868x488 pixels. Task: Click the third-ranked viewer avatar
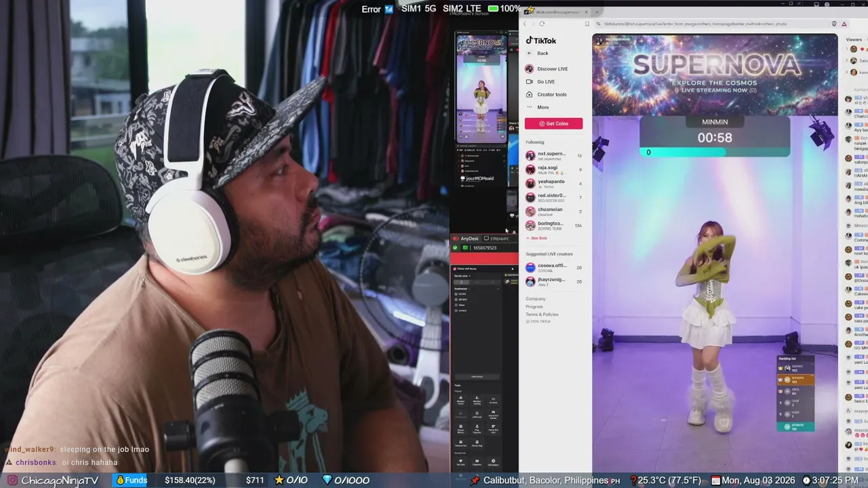854,71
